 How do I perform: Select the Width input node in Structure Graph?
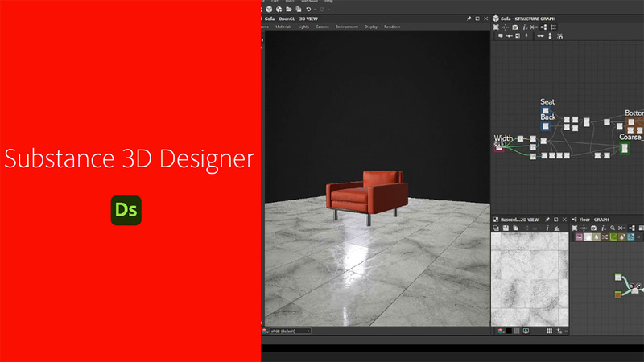499,146
